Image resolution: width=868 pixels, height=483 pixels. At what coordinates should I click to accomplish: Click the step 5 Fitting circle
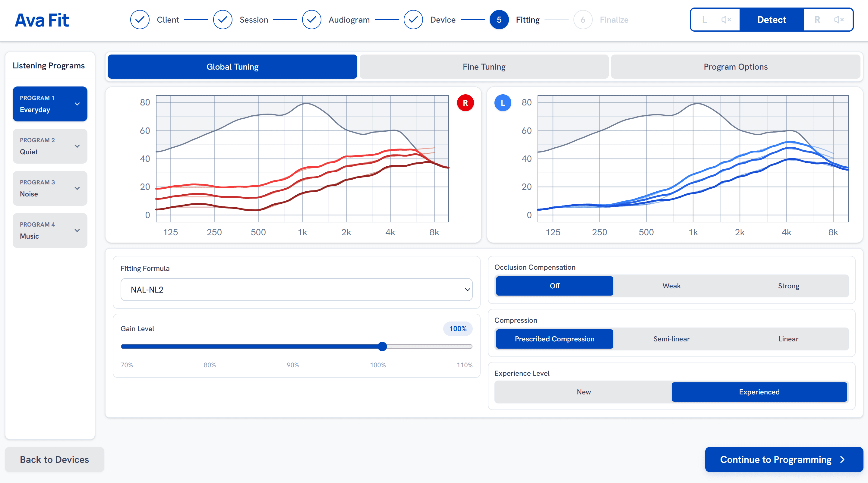[499, 20]
